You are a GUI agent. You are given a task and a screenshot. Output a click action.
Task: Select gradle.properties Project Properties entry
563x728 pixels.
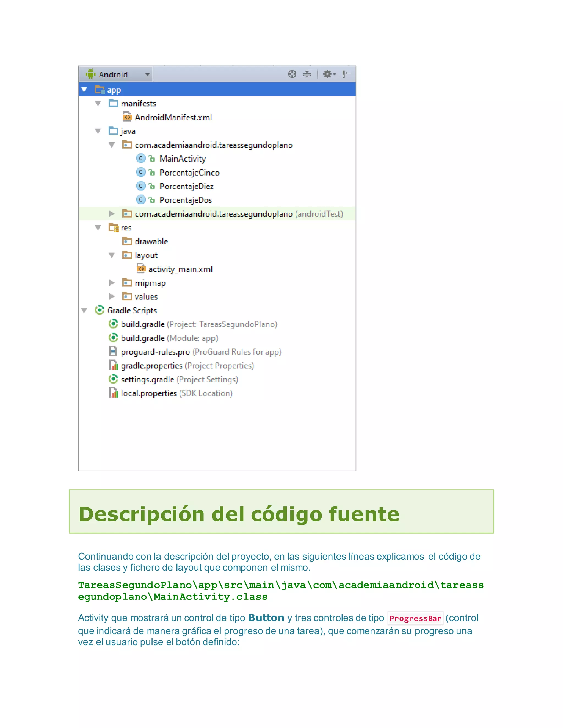[x=187, y=366]
